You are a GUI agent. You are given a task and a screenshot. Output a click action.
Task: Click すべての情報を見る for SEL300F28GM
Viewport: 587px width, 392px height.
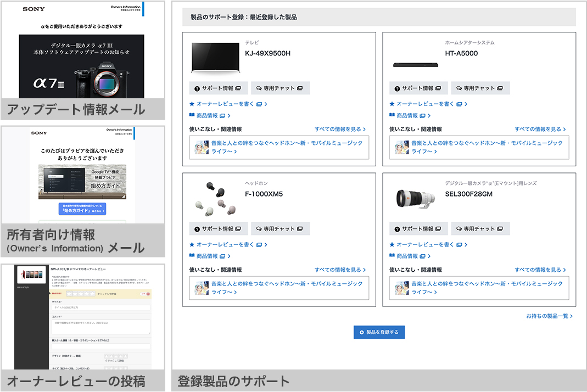(540, 270)
